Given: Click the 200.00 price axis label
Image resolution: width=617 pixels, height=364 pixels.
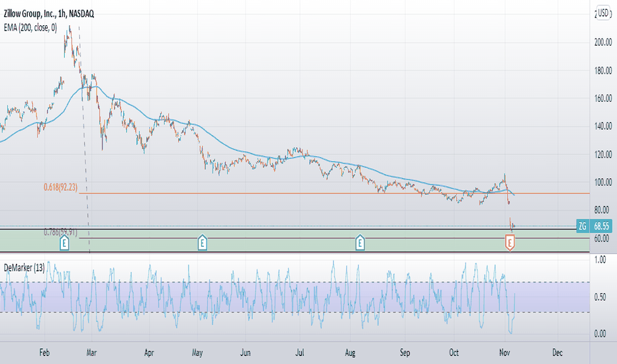Looking at the screenshot, I should pos(603,42).
